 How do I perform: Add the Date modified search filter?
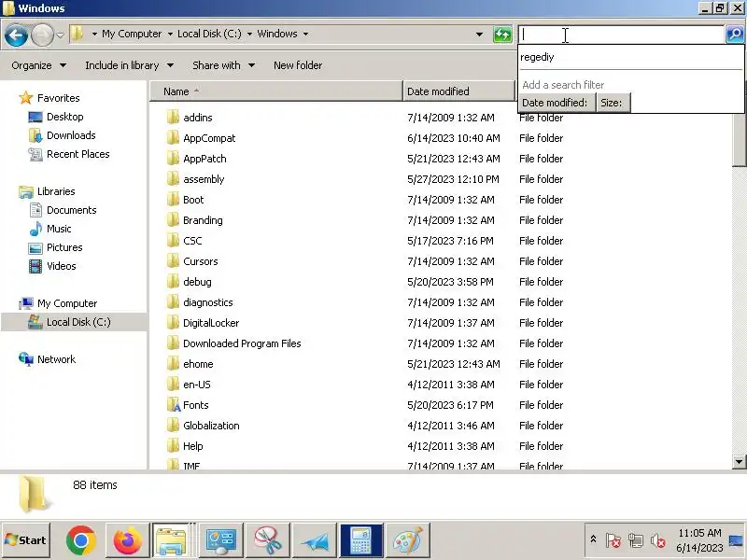556,103
